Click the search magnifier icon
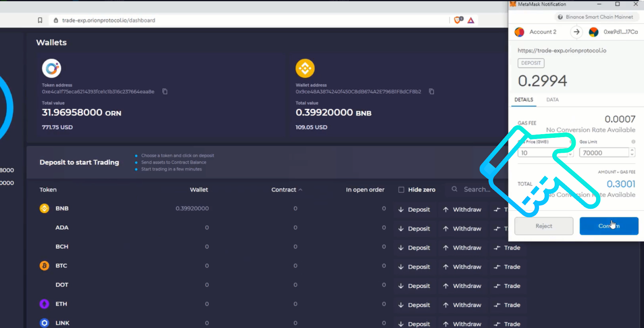Viewport: 644px width, 328px height. (x=454, y=189)
